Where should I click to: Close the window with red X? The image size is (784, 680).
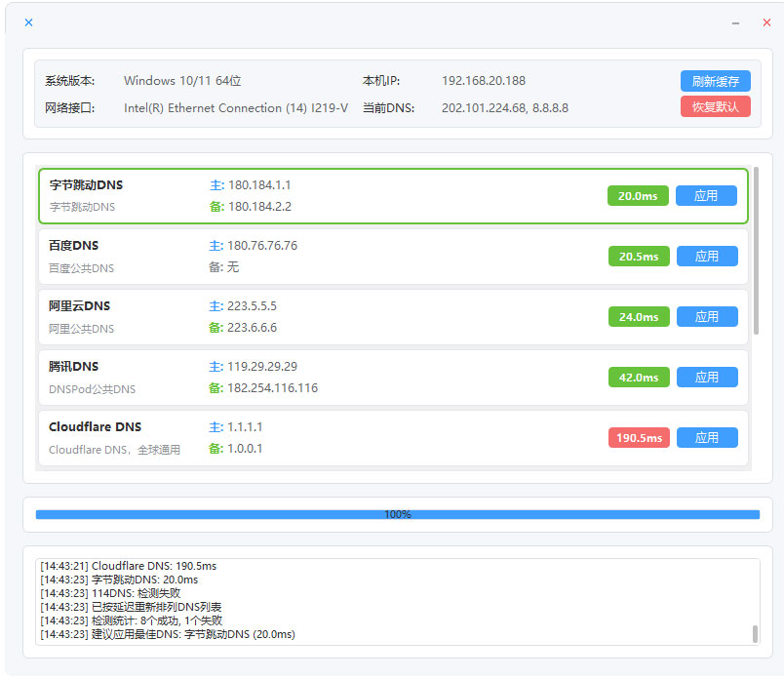click(x=766, y=22)
